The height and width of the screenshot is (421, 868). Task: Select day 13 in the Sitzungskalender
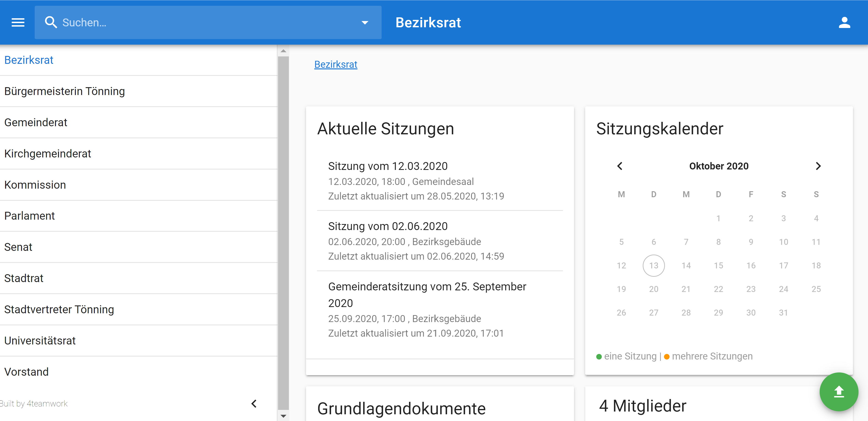click(x=653, y=265)
